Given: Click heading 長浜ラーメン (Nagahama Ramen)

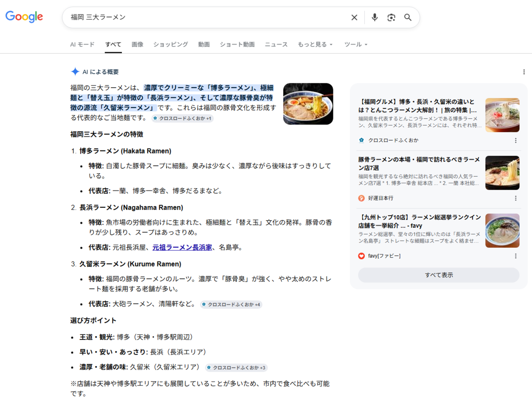Looking at the screenshot, I should [131, 207].
